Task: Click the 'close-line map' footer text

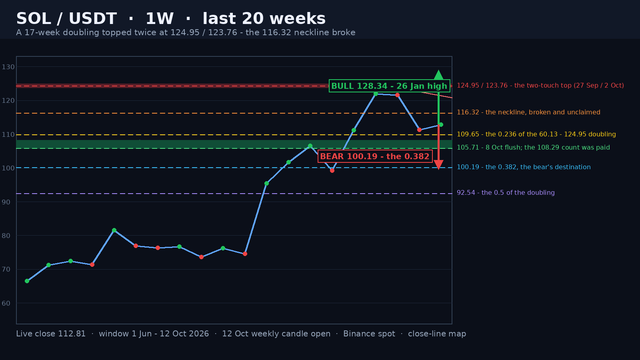Action: pyautogui.click(x=437, y=334)
